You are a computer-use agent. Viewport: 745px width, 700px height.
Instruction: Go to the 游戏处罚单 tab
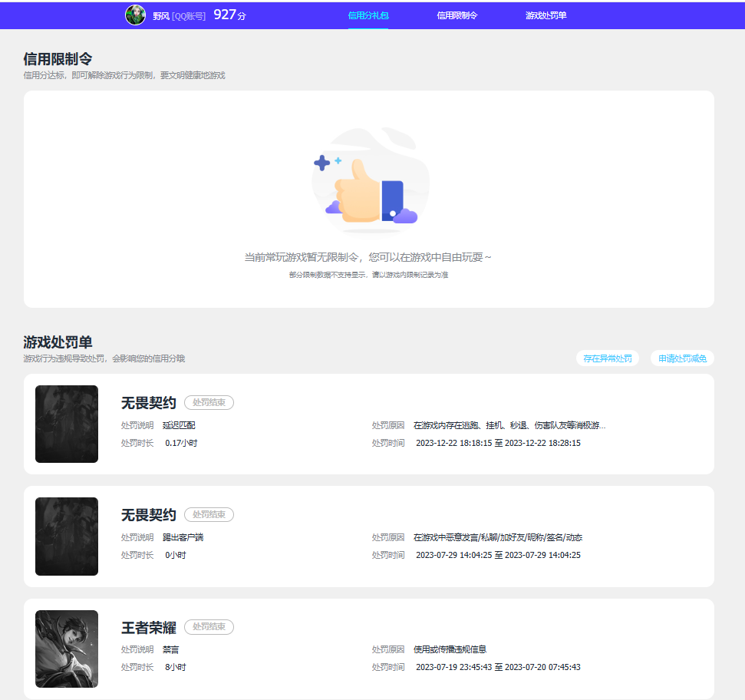[x=546, y=15]
